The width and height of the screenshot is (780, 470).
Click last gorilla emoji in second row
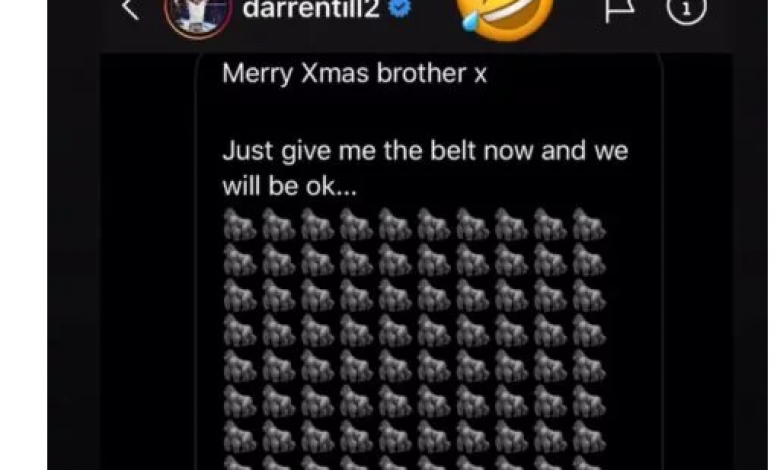589,260
